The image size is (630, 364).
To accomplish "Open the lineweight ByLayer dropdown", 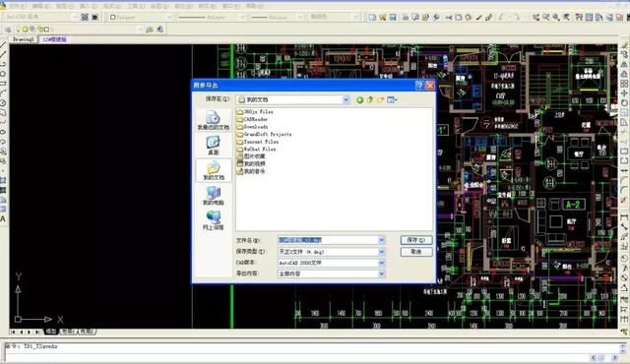I will (299, 17).
